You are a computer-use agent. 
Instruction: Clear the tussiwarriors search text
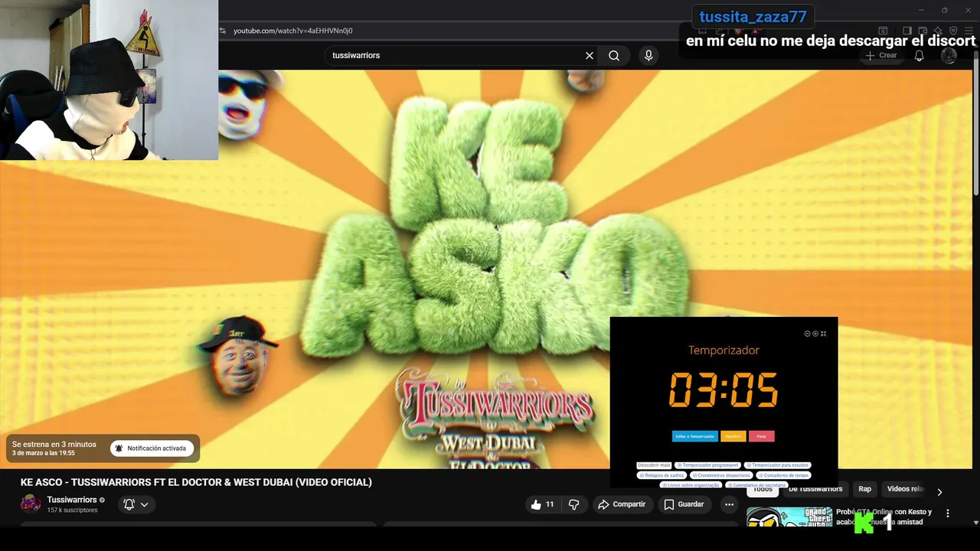(x=590, y=55)
